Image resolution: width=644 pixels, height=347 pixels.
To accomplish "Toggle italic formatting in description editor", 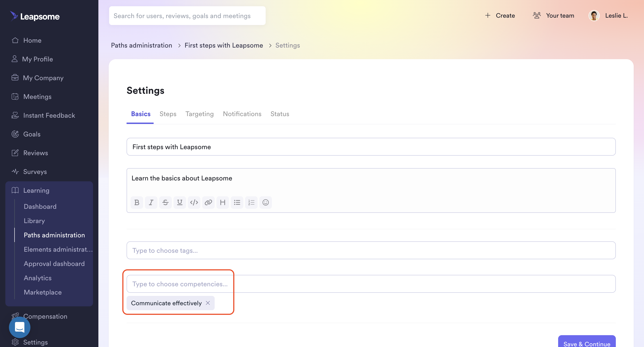I will (x=151, y=202).
